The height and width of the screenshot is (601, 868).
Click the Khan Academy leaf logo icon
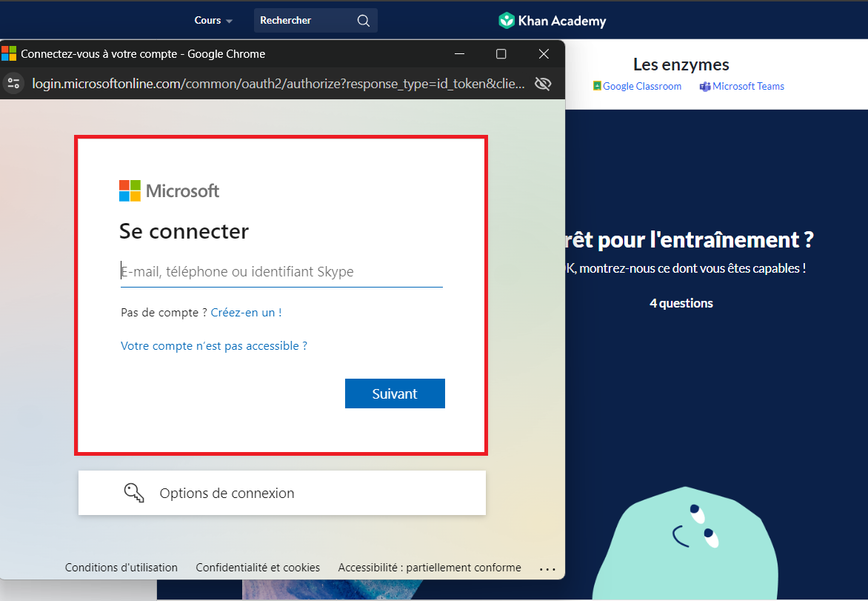point(507,21)
